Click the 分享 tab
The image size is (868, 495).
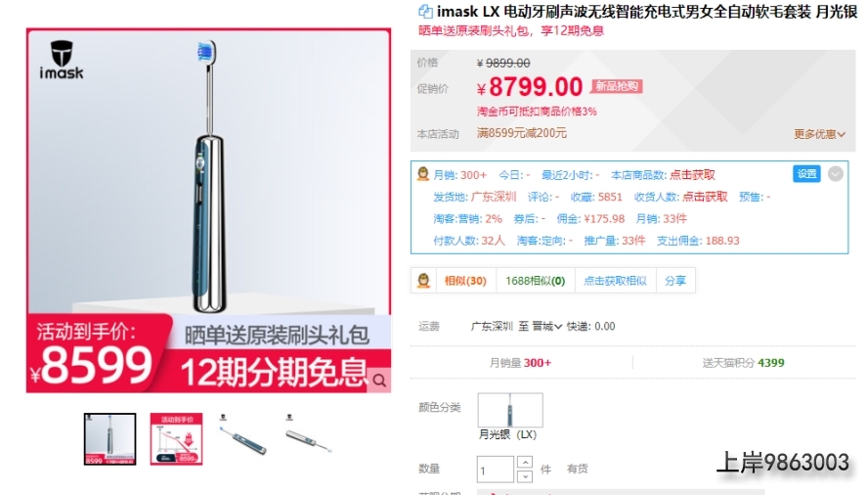click(x=674, y=281)
